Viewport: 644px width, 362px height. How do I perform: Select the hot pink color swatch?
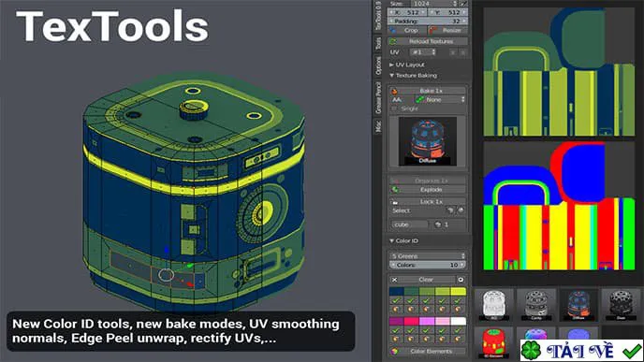[x=412, y=321]
